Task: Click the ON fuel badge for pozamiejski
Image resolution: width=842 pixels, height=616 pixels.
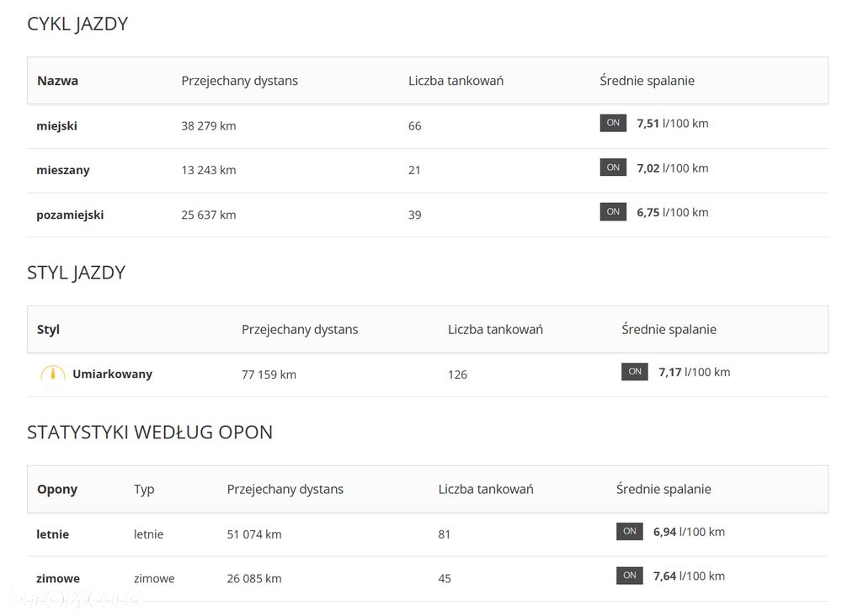Action: (x=613, y=211)
